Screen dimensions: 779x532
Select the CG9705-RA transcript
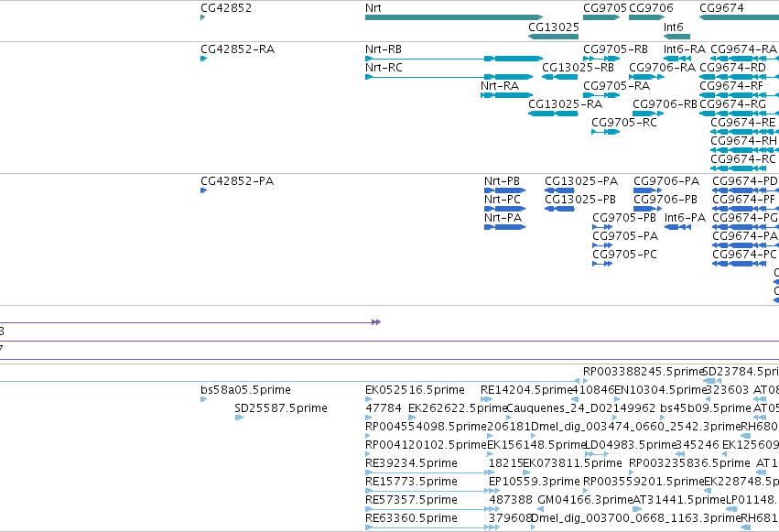coord(601,95)
